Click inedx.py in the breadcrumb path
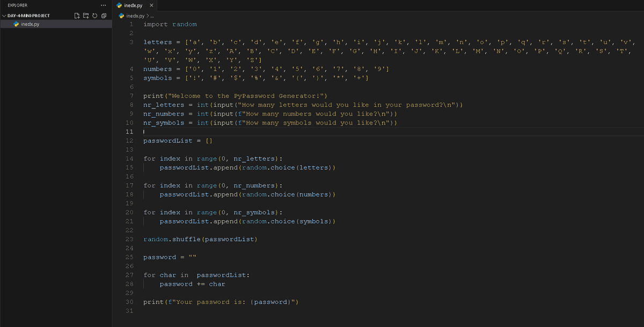The image size is (644, 327). click(x=136, y=16)
